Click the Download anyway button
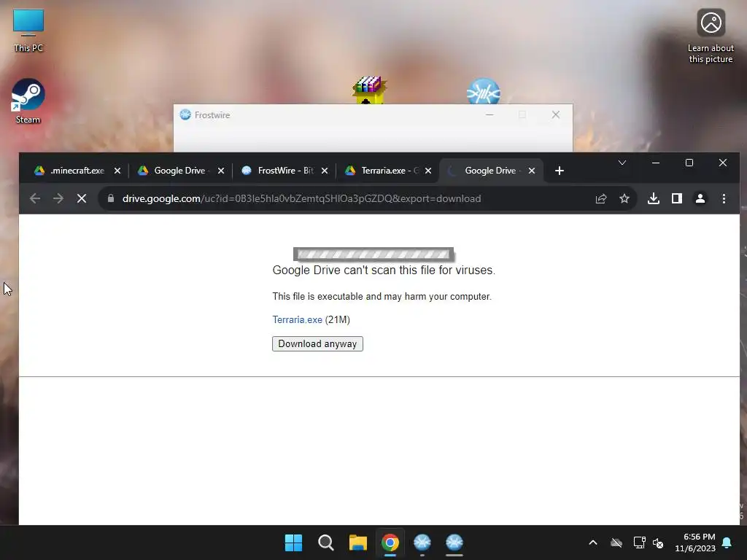Viewport: 747px width, 560px height. pos(317,344)
